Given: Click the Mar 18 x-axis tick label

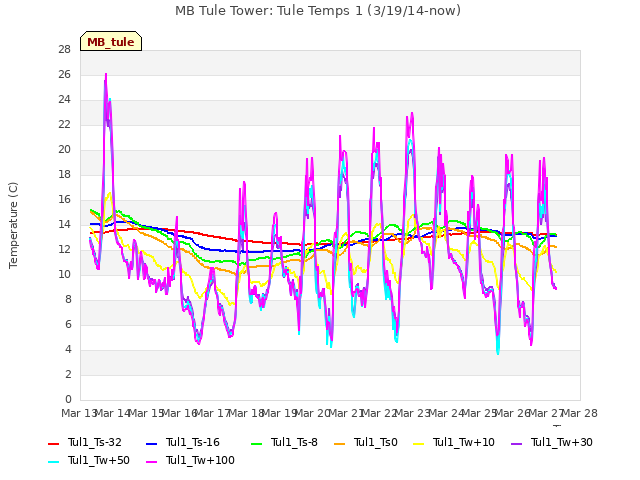Looking at the screenshot, I should [x=246, y=413].
